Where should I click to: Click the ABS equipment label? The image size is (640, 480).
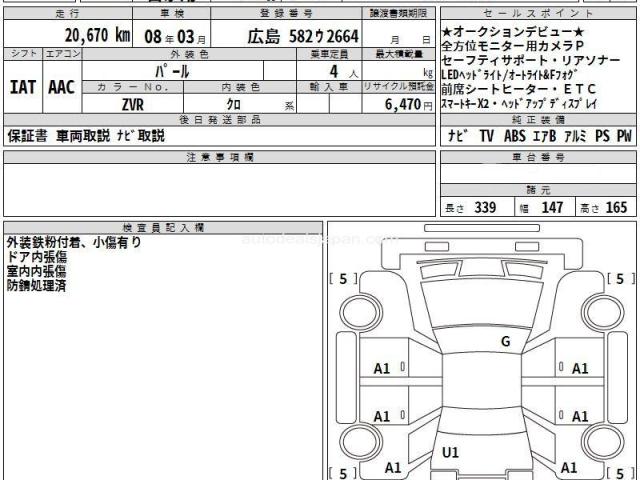[516, 135]
